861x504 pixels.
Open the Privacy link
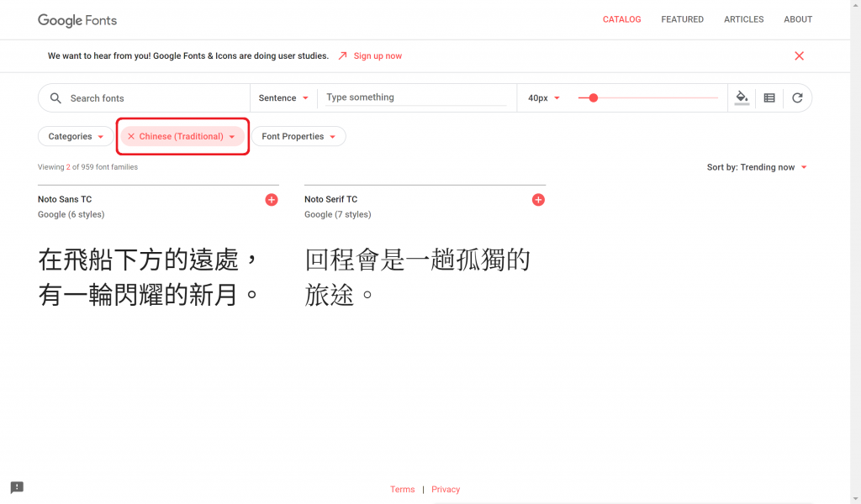(446, 489)
